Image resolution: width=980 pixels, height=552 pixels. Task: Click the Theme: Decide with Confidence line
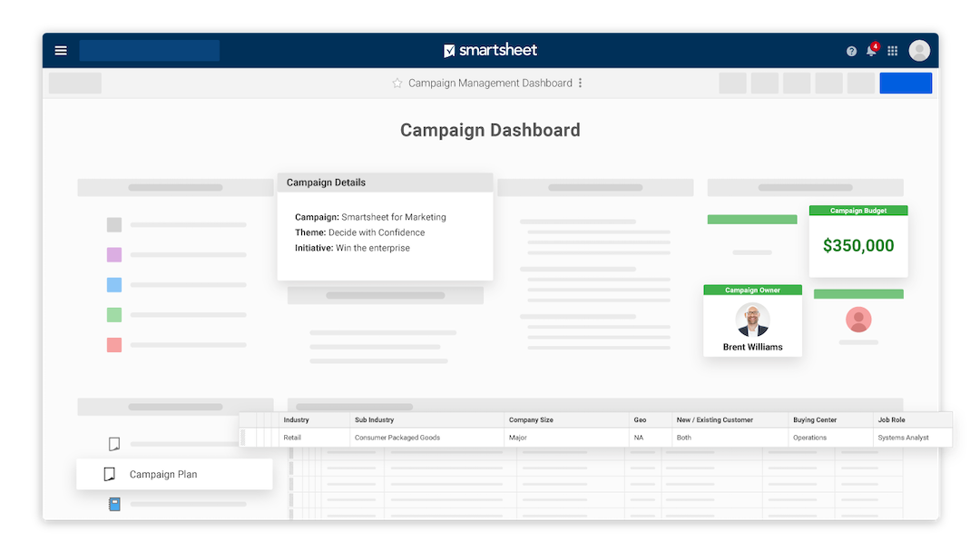pos(360,232)
